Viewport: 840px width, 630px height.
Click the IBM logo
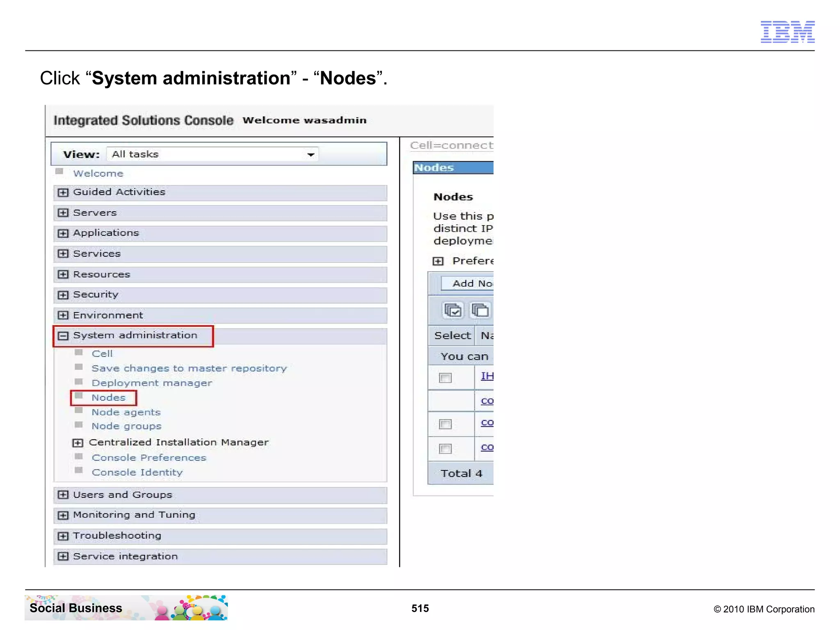coord(787,32)
